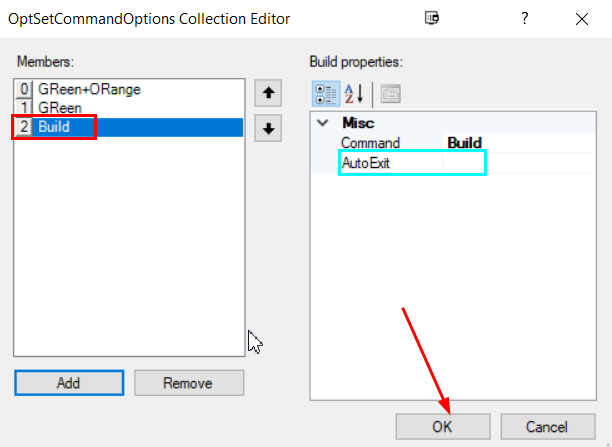Switch property grid to Categorized view
This screenshot has width=612, height=447.
click(326, 94)
